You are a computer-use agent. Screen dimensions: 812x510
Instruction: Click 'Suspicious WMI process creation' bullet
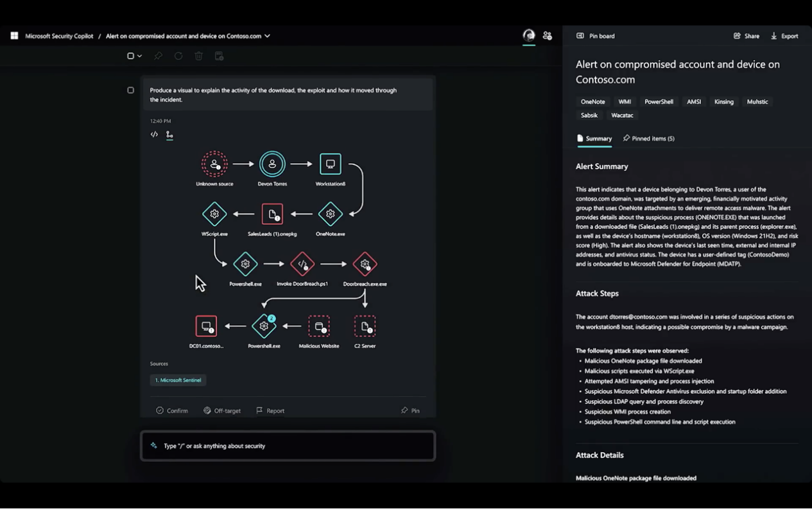click(627, 412)
